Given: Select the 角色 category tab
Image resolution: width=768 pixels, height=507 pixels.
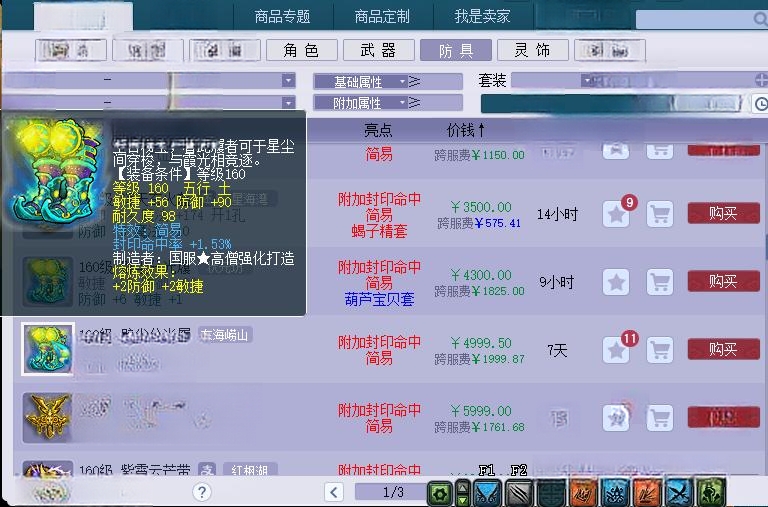Looking at the screenshot, I should pyautogui.click(x=301, y=50).
